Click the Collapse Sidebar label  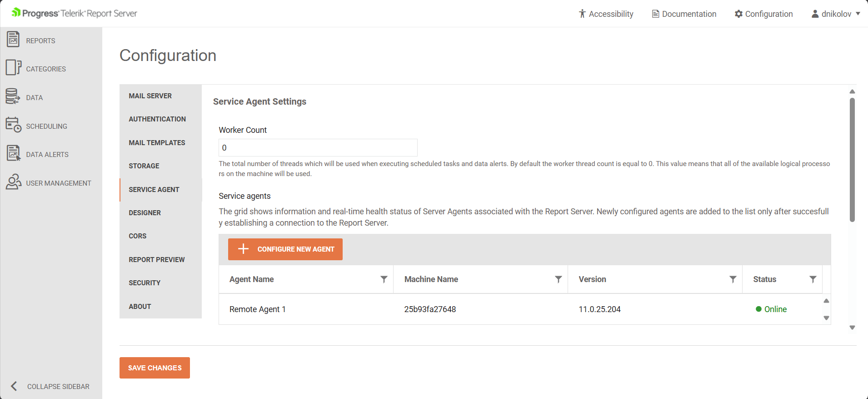click(58, 386)
